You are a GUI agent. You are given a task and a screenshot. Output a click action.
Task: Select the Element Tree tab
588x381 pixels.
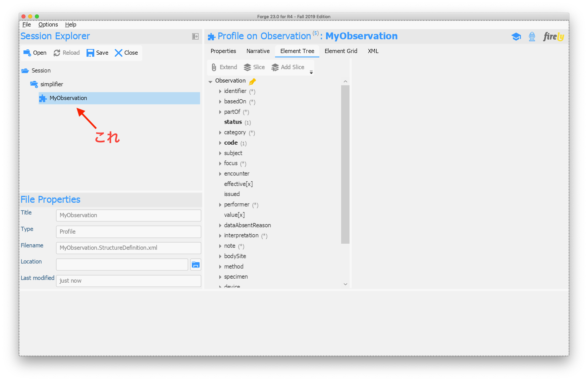click(297, 51)
